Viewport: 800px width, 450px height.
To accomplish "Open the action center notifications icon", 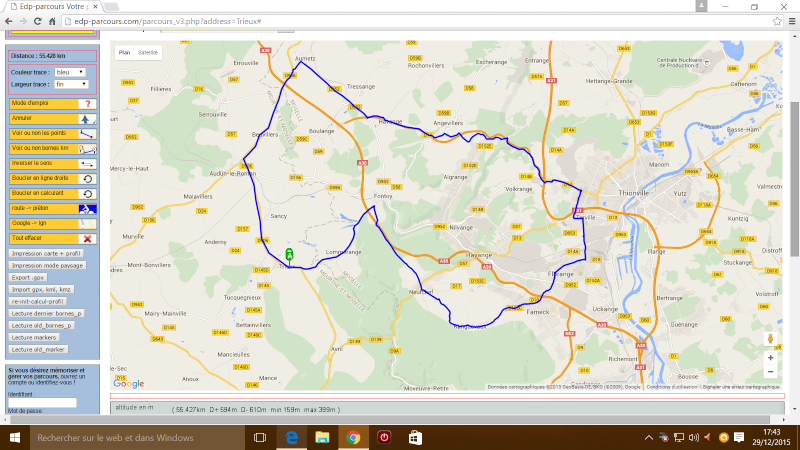I will (x=739, y=438).
